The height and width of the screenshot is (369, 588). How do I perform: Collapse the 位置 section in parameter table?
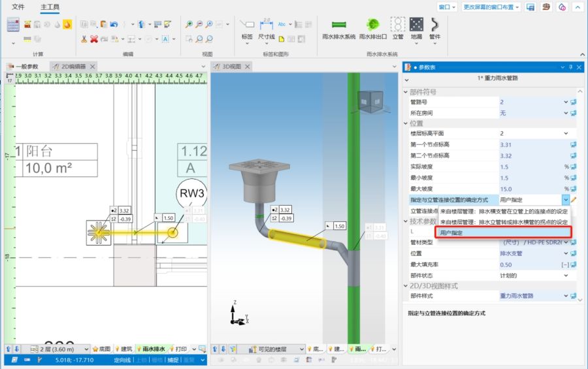coord(406,123)
